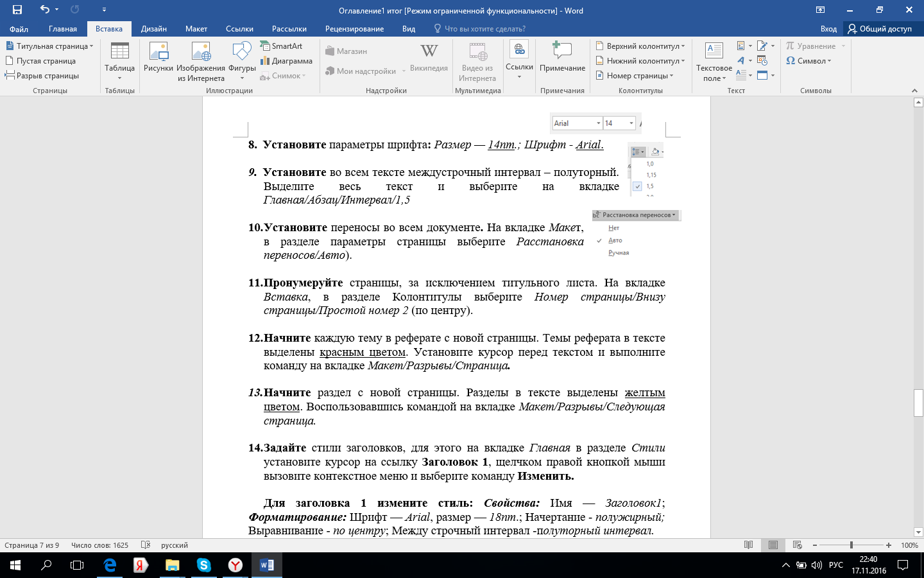
Task: Switch to the Дизайн tab
Action: [154, 29]
